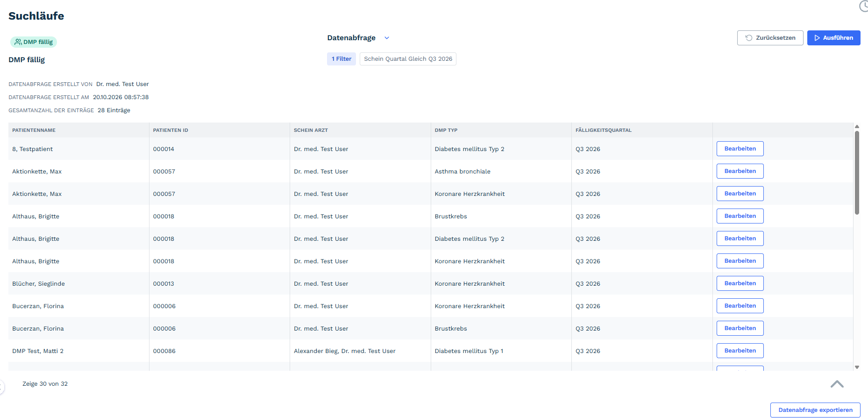Edit Aktionkette, Max Asthma bronchiale row
Viewport: 868px width, 418px height.
click(x=740, y=171)
